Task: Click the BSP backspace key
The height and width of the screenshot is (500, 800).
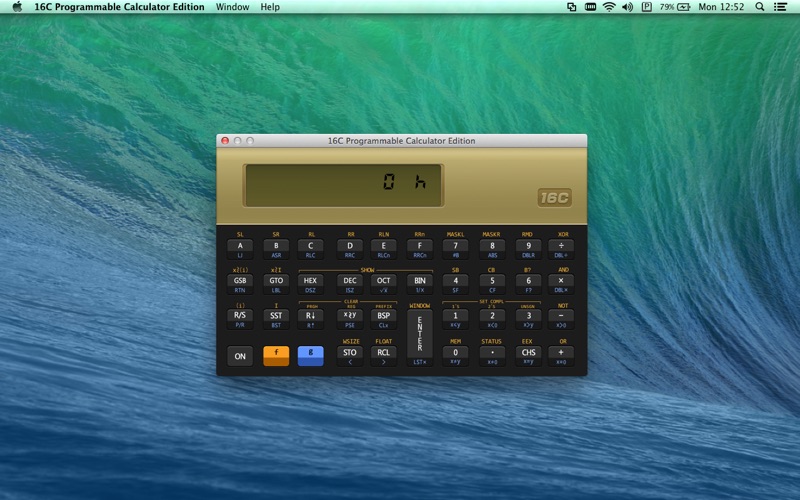Action: (384, 319)
